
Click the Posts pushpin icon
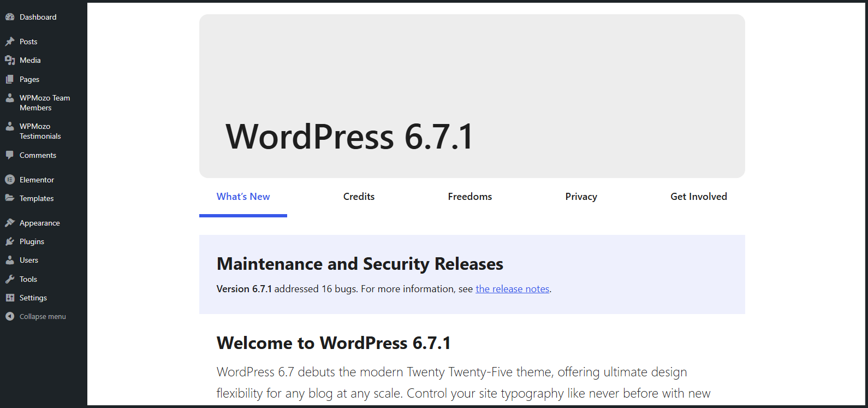click(x=10, y=42)
